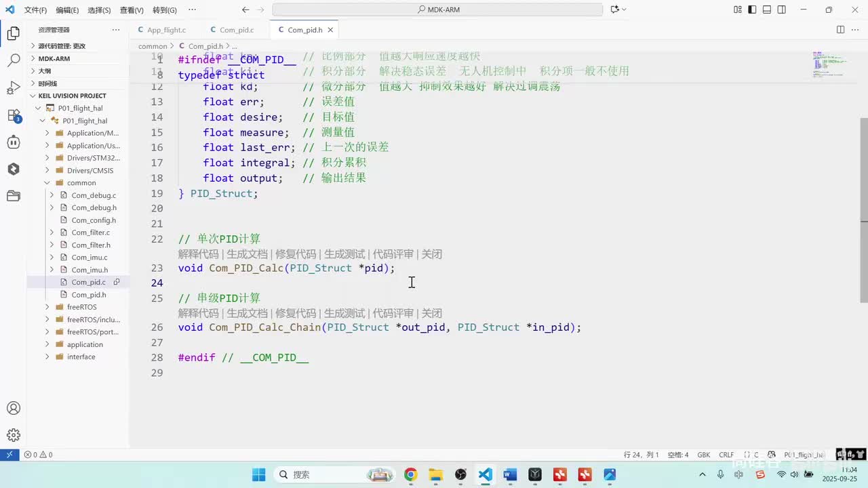This screenshot has width=868, height=488.
Task: Expand the 大纲 outline section
Action: [x=78, y=70]
